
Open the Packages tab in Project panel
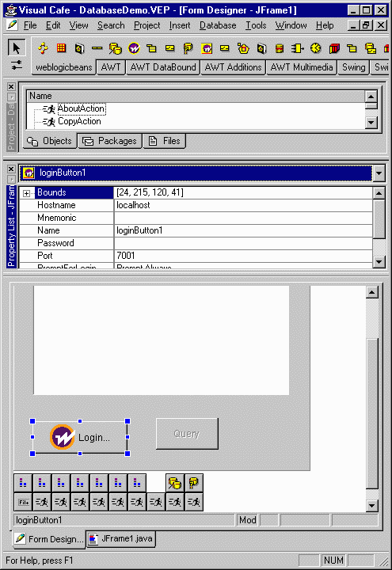pos(109,141)
